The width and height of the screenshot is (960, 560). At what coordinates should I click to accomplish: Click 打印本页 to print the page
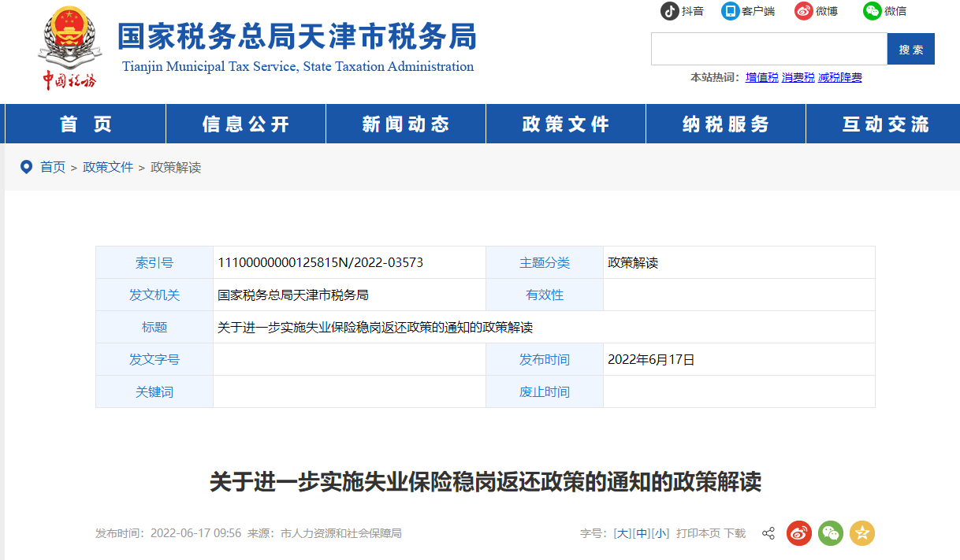coord(698,533)
